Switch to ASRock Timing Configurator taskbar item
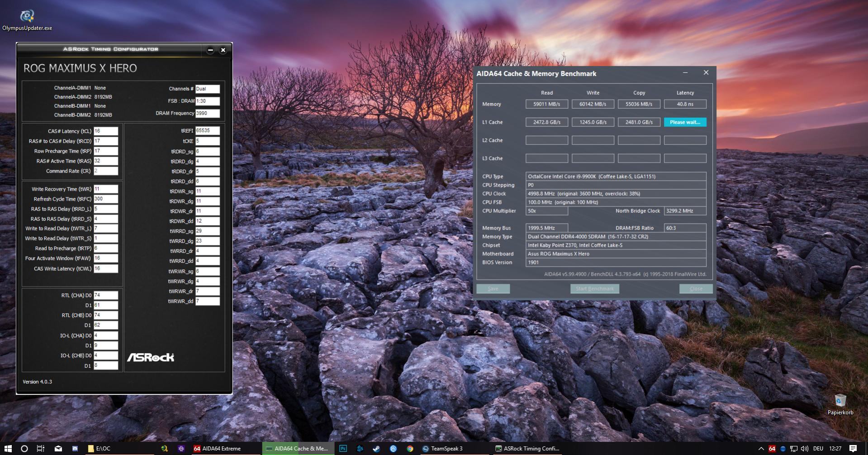The width and height of the screenshot is (868, 455). point(527,449)
